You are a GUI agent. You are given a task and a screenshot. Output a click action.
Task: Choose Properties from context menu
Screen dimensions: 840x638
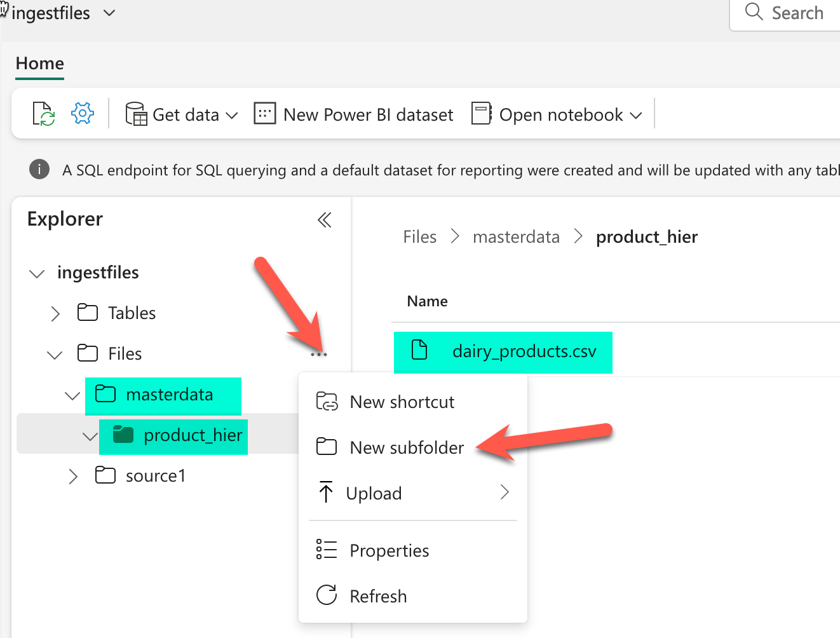click(x=413, y=550)
